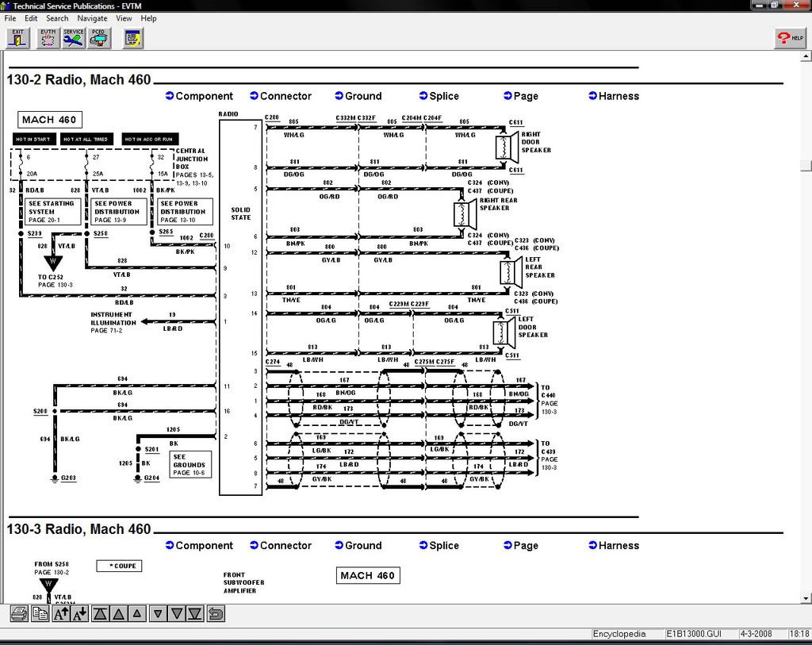The image size is (812, 645).
Task: Decrease text size with A down-arrow icon
Action: click(x=80, y=614)
